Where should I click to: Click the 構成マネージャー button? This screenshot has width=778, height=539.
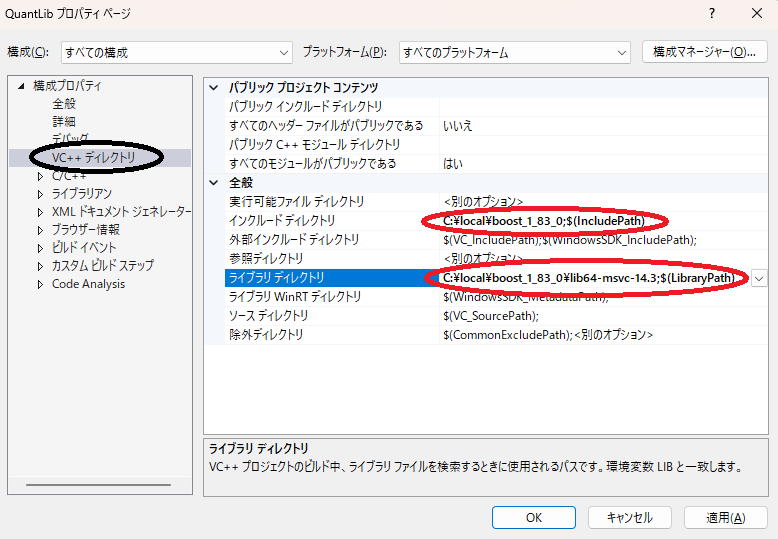point(705,52)
